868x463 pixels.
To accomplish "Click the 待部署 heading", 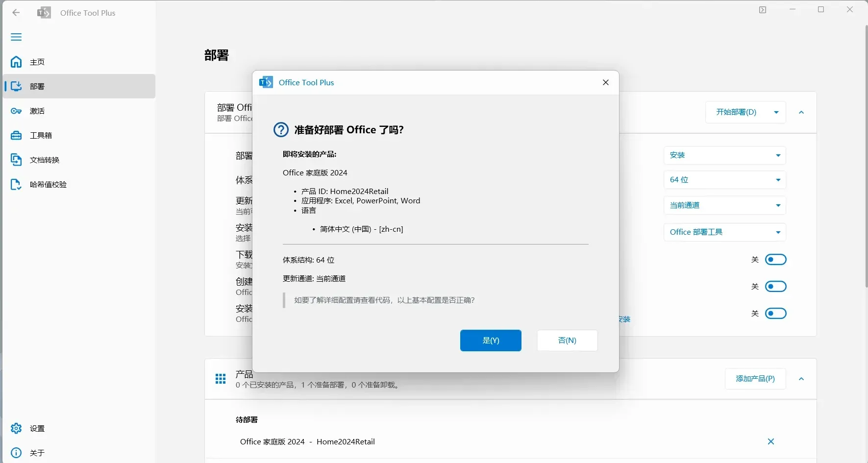I will pyautogui.click(x=247, y=419).
